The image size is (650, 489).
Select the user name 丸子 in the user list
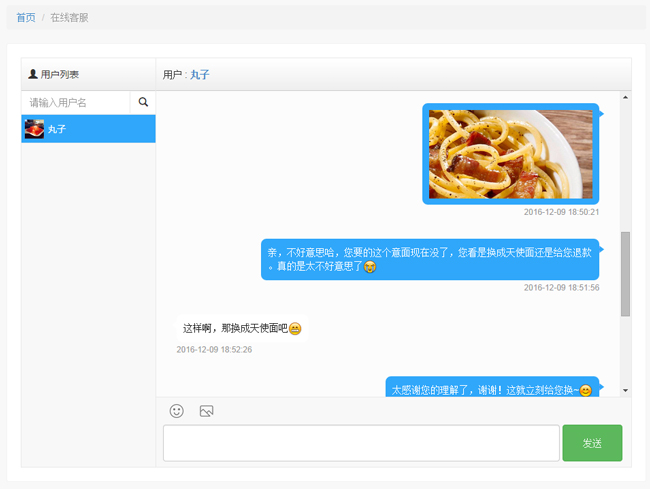pyautogui.click(x=57, y=129)
